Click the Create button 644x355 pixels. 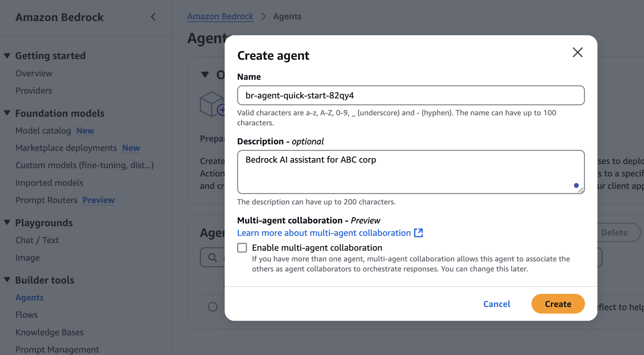tap(558, 304)
